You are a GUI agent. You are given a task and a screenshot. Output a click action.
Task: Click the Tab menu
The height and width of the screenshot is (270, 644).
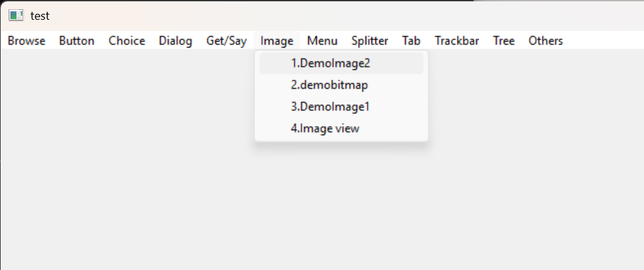[412, 41]
